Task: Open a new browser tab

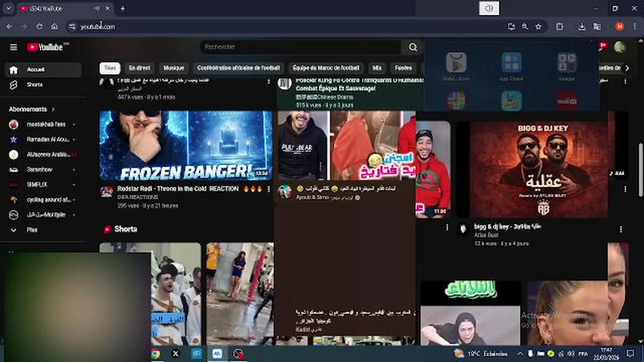Action: coord(122,9)
